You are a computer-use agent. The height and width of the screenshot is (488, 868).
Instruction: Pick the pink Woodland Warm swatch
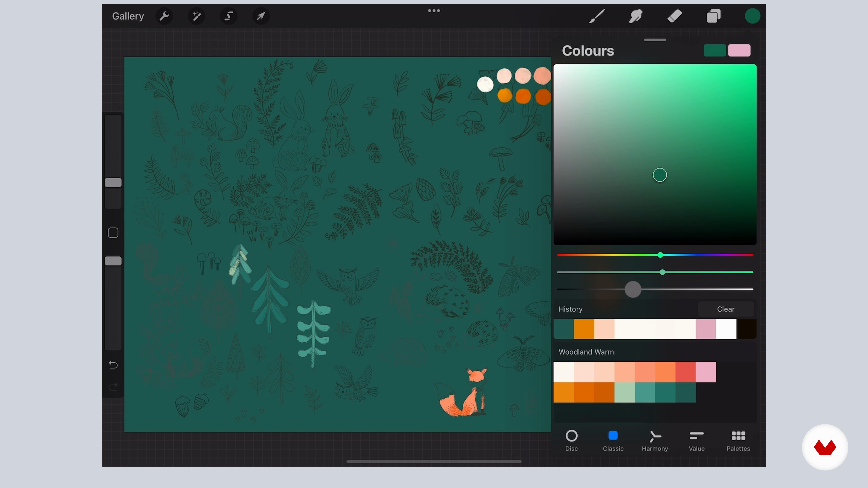click(706, 372)
